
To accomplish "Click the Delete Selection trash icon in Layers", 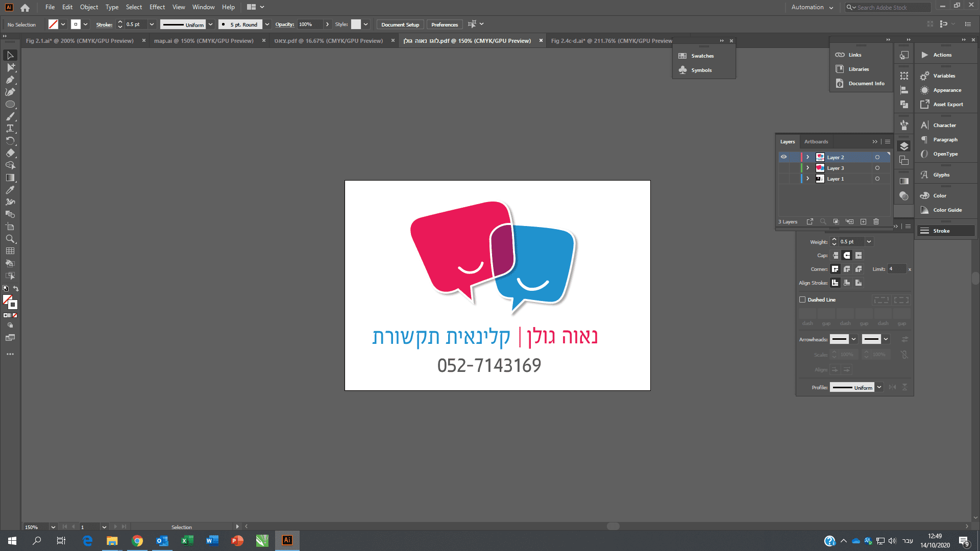I will tap(876, 221).
